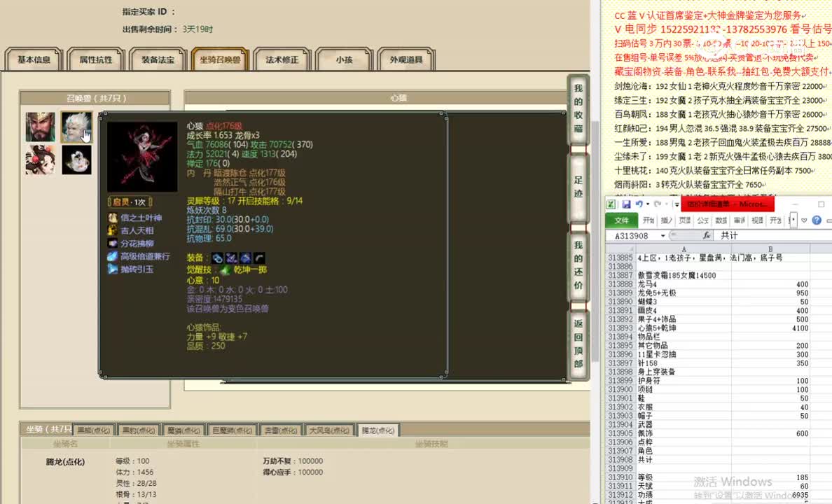
Task: Open the 坐骑召唤兽 tab
Action: pyautogui.click(x=220, y=59)
